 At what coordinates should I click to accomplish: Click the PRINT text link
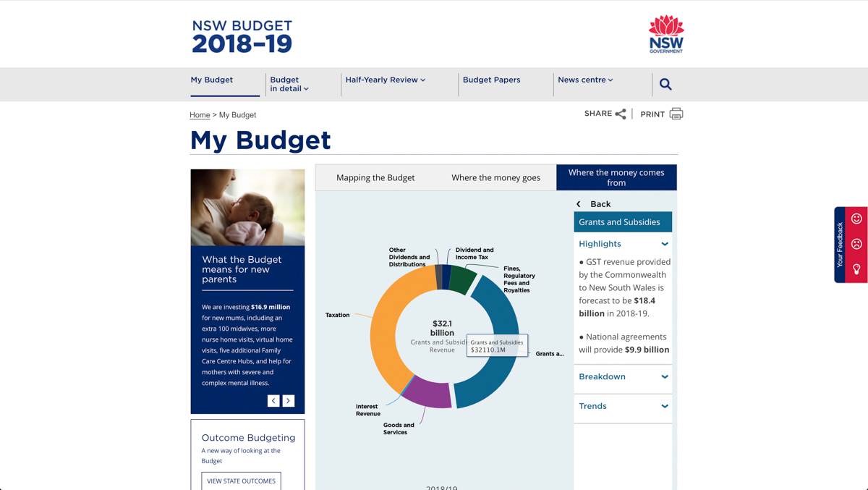pos(652,114)
